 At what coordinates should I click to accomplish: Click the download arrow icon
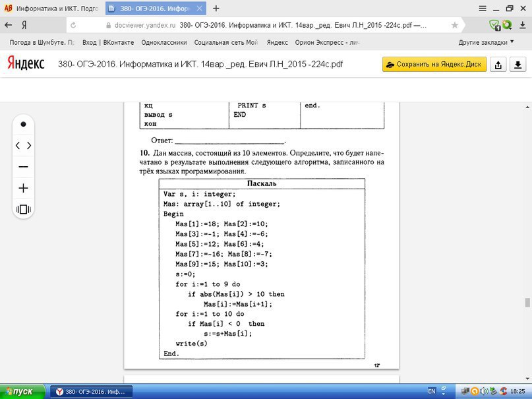coord(518,65)
